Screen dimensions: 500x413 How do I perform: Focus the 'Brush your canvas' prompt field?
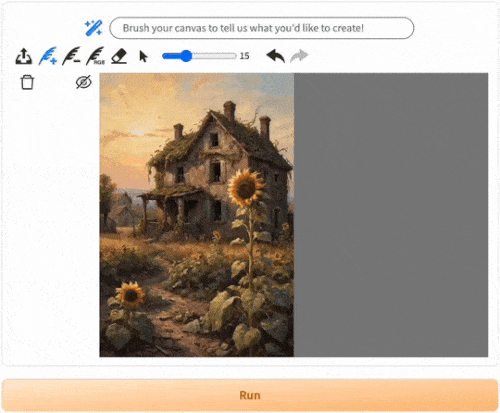click(262, 28)
